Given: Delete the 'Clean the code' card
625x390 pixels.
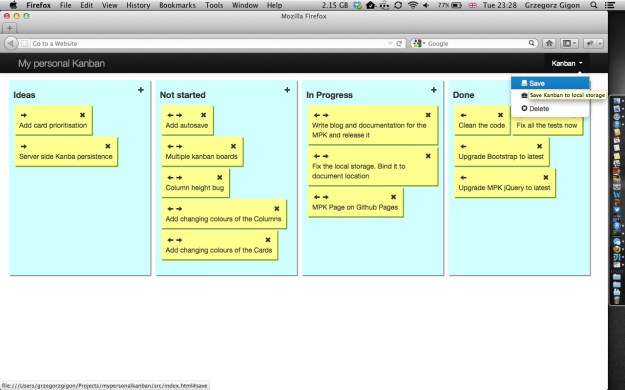Looking at the screenshot, I should point(500,115).
